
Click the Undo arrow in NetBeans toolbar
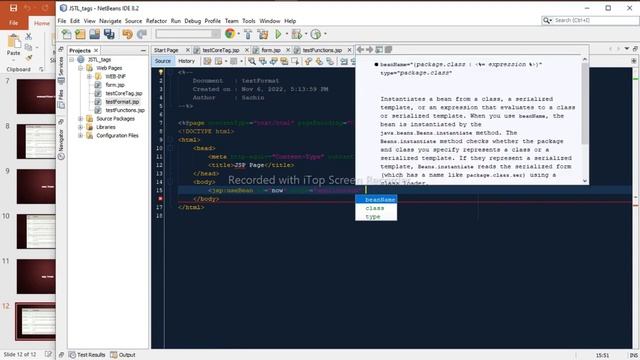[127, 34]
